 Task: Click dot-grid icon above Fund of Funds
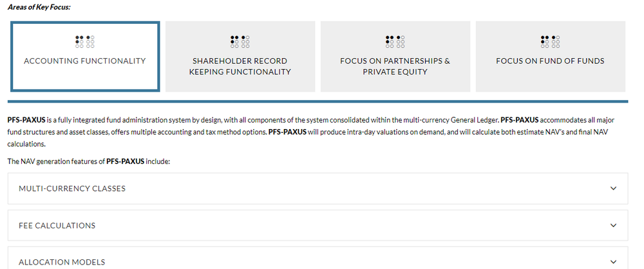coord(551,42)
